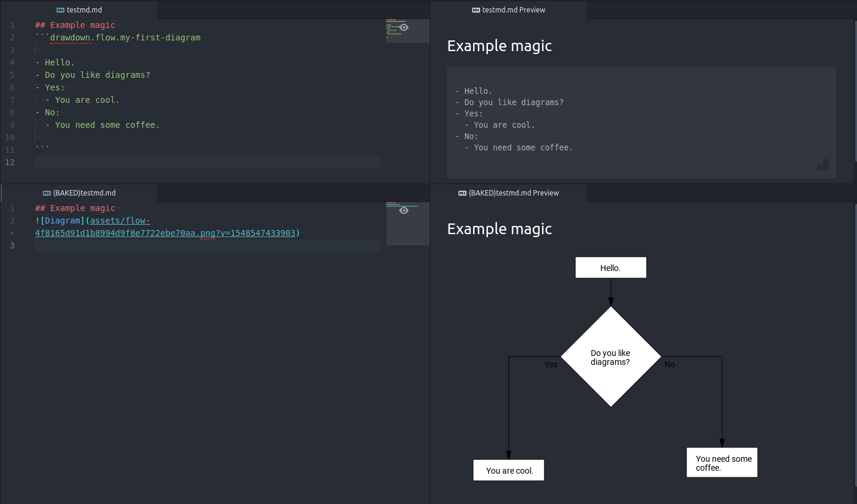Click 'Example magic' heading in testmd.md Preview
The width and height of the screenshot is (857, 504).
click(499, 46)
